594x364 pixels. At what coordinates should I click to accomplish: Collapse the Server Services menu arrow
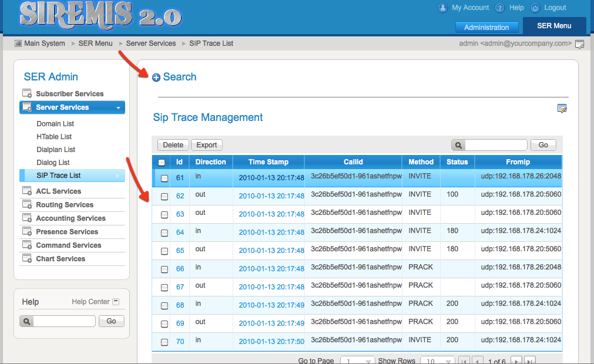[118, 108]
